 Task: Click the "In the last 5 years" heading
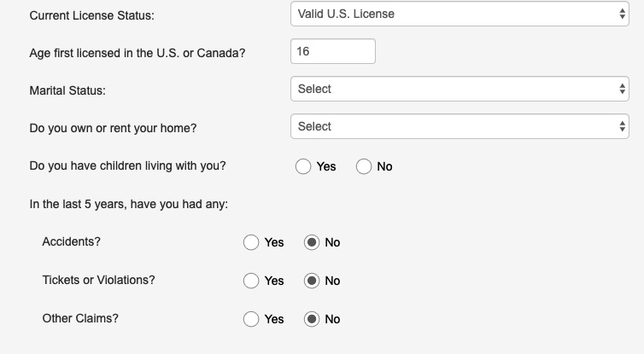click(128, 204)
